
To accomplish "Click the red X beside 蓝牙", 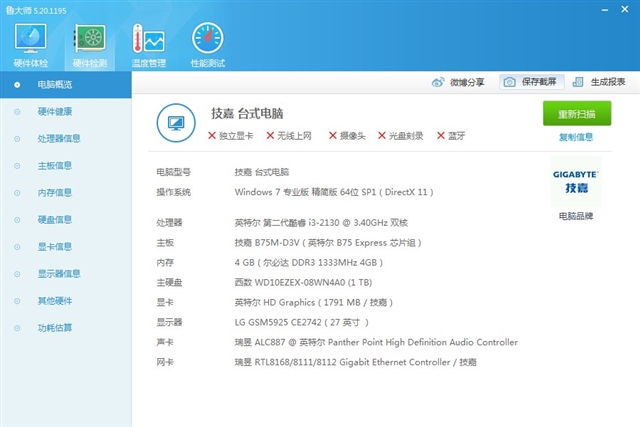I will [441, 136].
